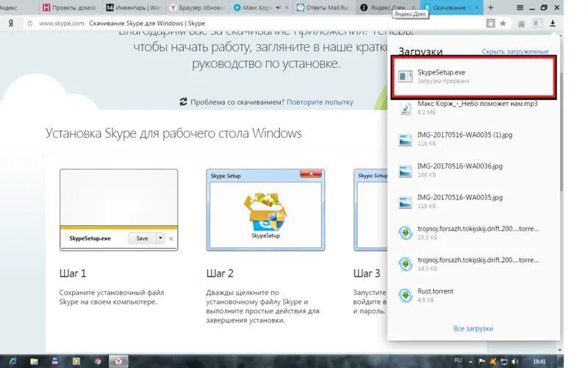
Task: Close the Макс Корж tab
Action: click(287, 7)
